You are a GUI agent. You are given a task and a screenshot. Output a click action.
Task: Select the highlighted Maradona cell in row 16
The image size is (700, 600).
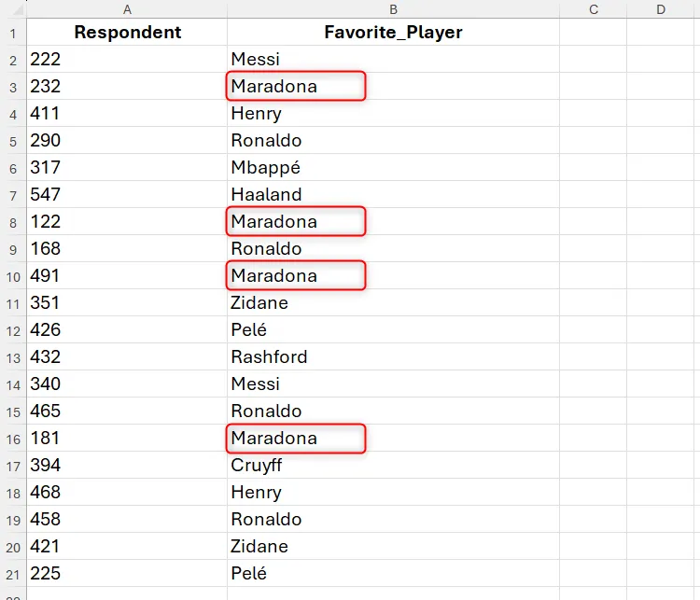296,439
